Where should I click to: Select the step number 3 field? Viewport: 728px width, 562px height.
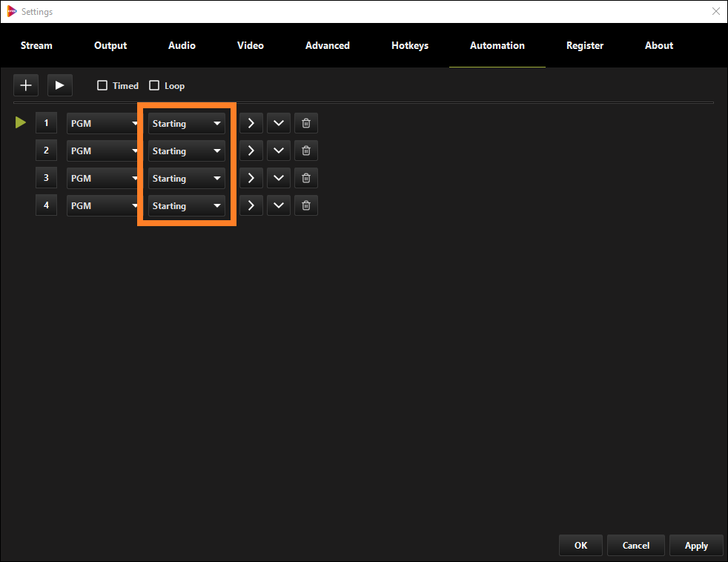46,177
